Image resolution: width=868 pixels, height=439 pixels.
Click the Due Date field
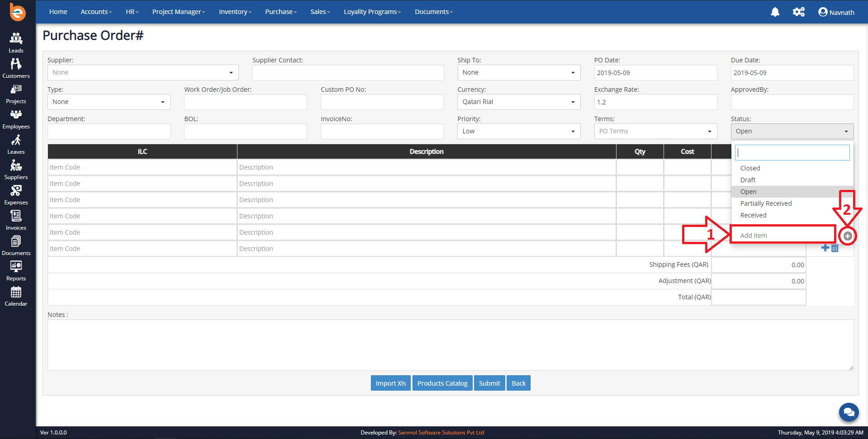(792, 72)
